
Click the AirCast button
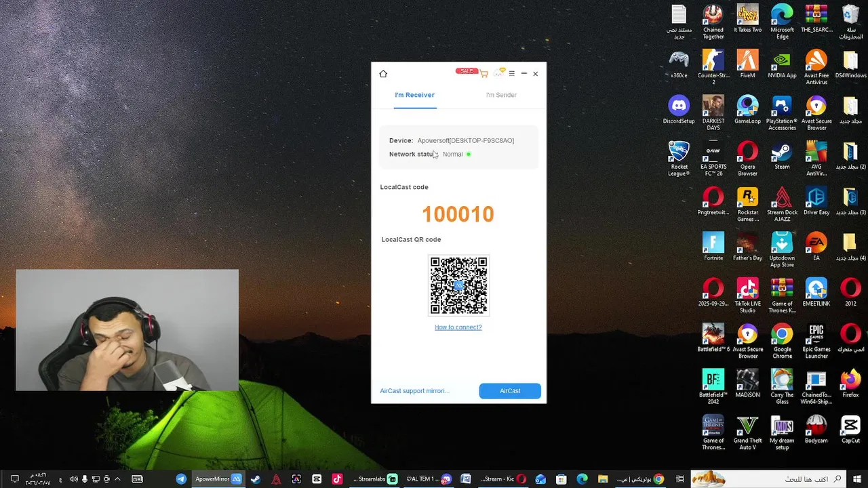(x=510, y=391)
